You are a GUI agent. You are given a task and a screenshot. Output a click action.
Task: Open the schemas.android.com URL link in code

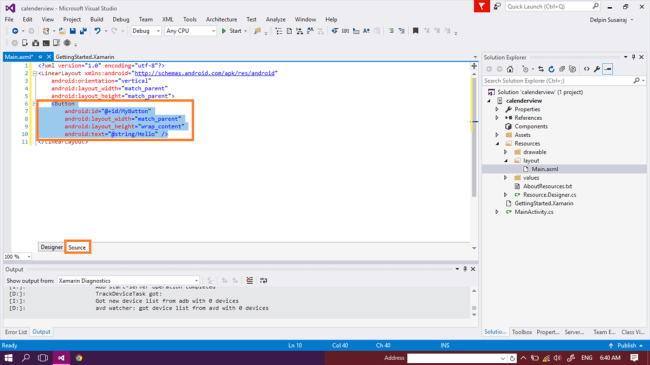204,73
